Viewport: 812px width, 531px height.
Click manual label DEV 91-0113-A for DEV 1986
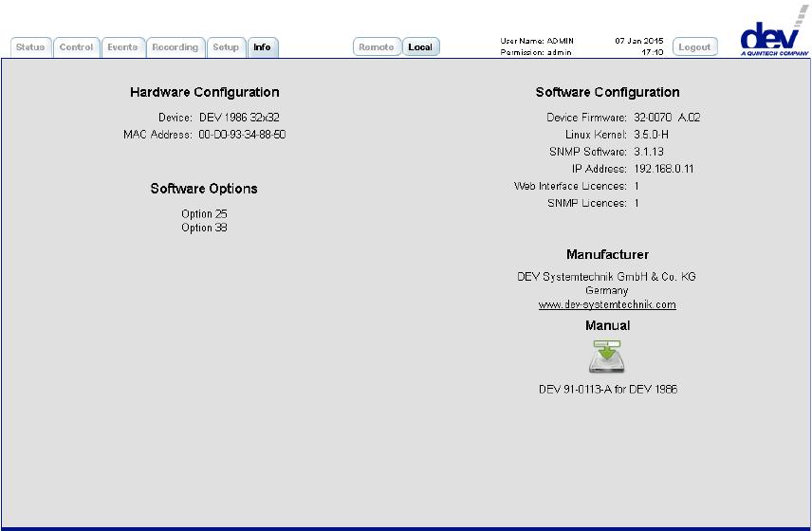tap(607, 389)
